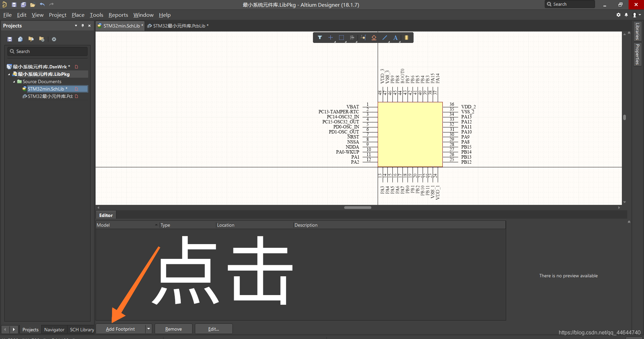Select the Place Pin tool
This screenshot has width=644, height=339.
[x=363, y=38]
